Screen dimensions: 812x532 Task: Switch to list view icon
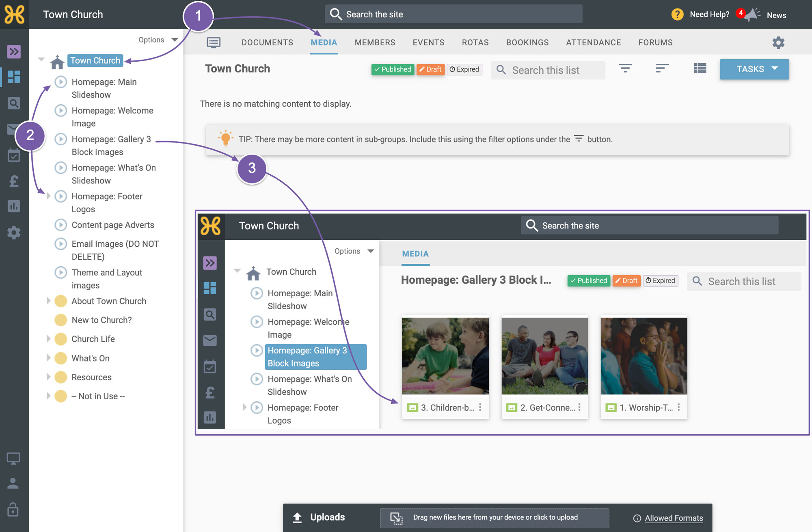pyautogui.click(x=700, y=69)
